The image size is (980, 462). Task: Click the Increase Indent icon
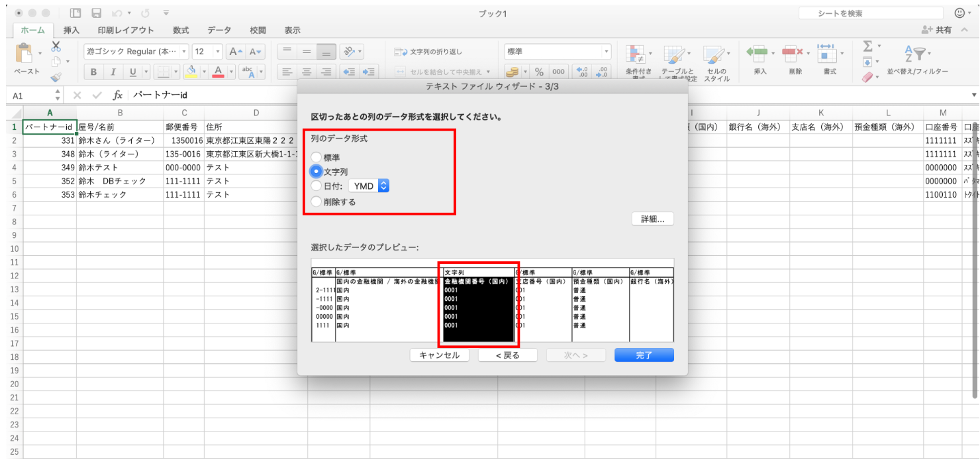(x=369, y=72)
